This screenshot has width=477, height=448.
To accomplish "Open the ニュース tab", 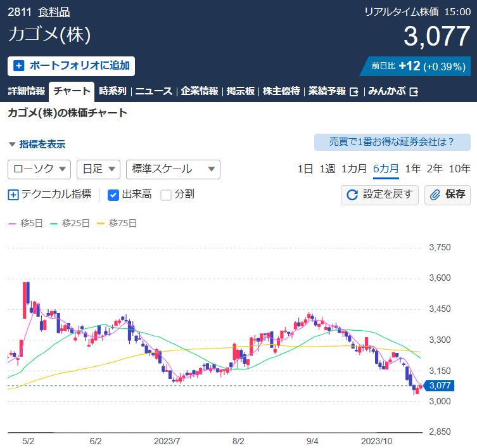I will click(154, 91).
